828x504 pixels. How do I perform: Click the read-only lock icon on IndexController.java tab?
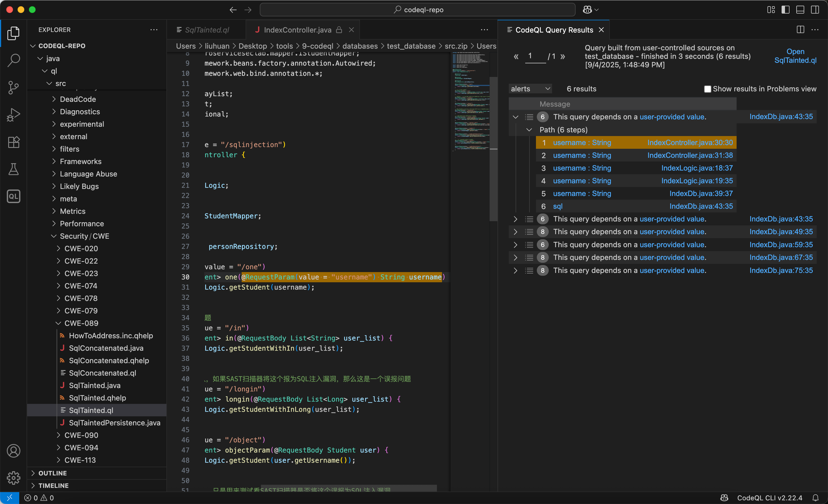[x=339, y=29]
